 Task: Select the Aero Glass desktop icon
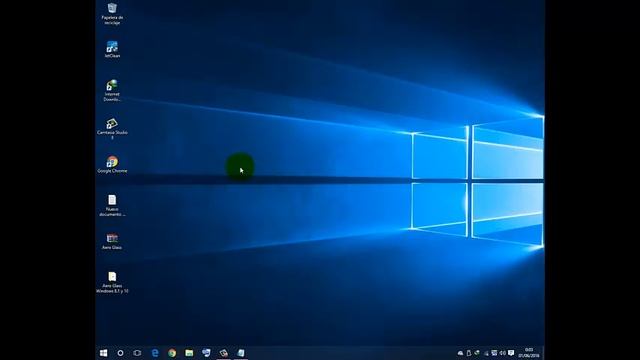112,241
